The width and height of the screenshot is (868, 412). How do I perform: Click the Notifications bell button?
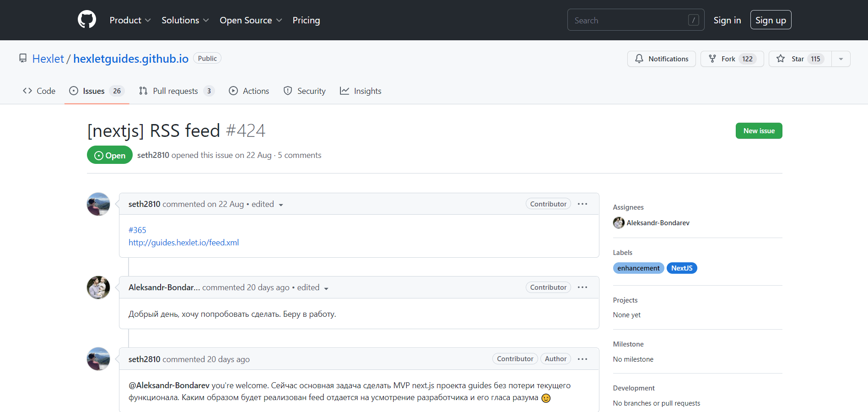point(661,59)
